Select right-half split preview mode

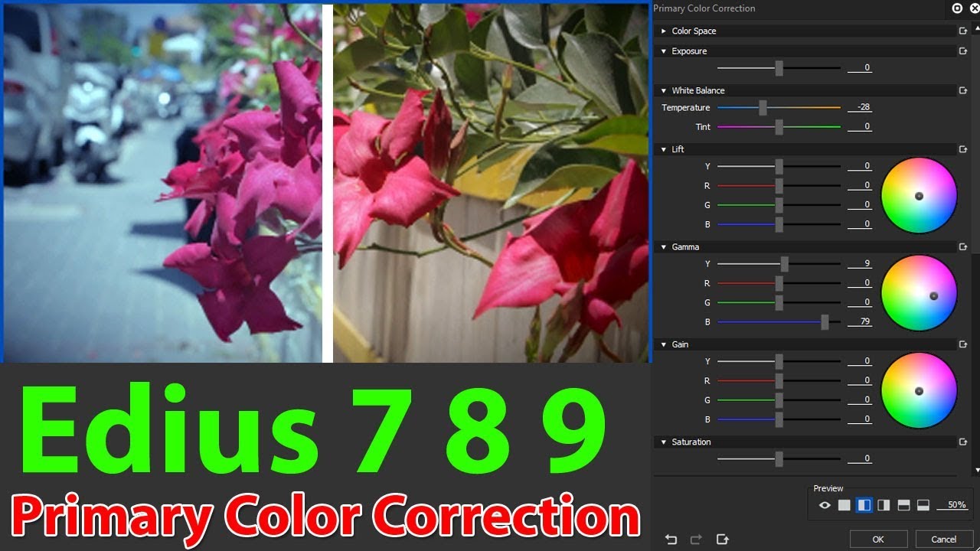pos(884,505)
